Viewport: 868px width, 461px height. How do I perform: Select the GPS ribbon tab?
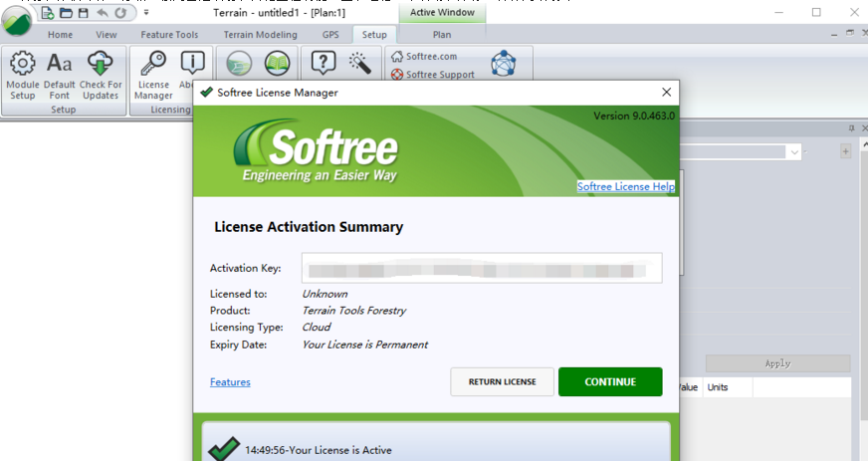coord(330,34)
